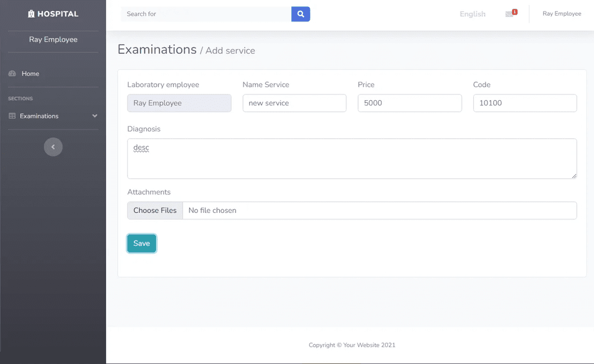
Task: Click the 'Diagnosis' label
Action: click(x=144, y=129)
